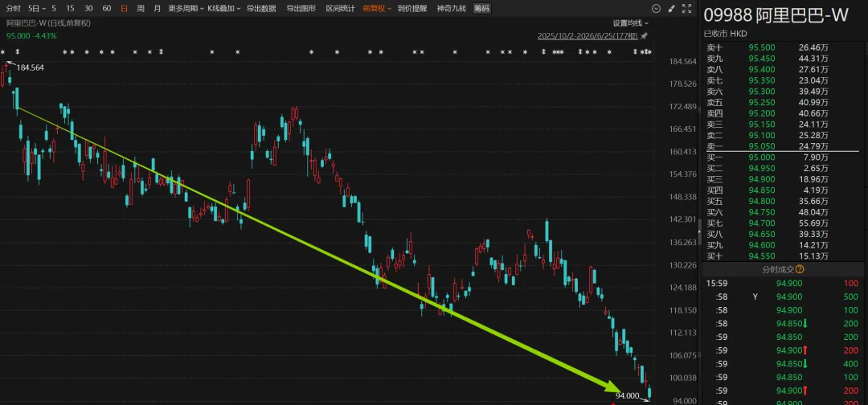Switch to the 周 weekly period

[x=141, y=8]
